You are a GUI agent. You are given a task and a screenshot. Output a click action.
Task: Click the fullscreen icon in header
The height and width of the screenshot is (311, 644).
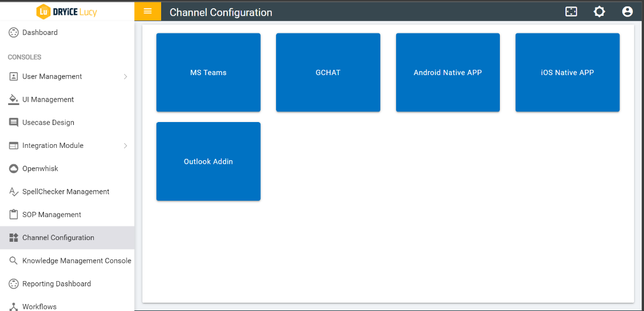[x=571, y=12]
